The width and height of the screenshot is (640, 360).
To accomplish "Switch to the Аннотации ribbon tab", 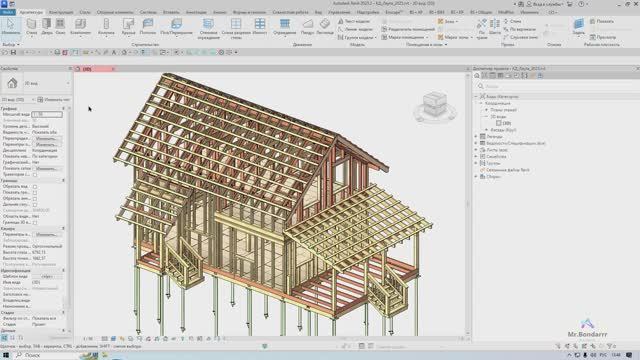I will (x=196, y=12).
